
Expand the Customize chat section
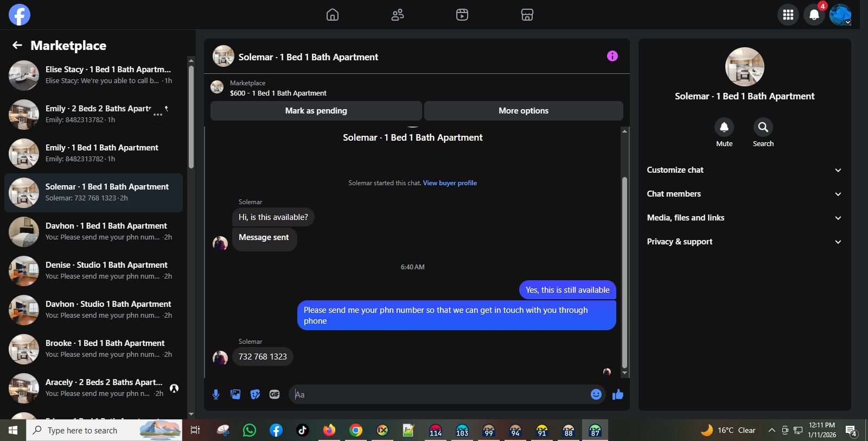(x=744, y=170)
